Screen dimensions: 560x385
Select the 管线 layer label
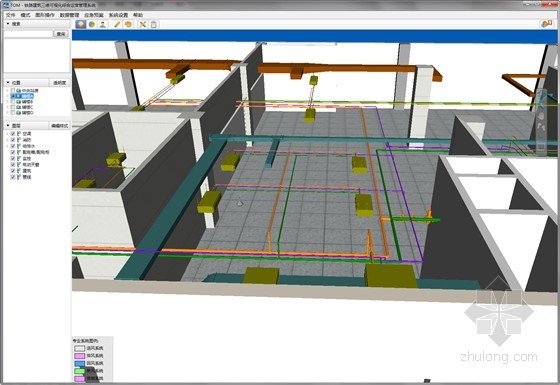[x=27, y=177]
